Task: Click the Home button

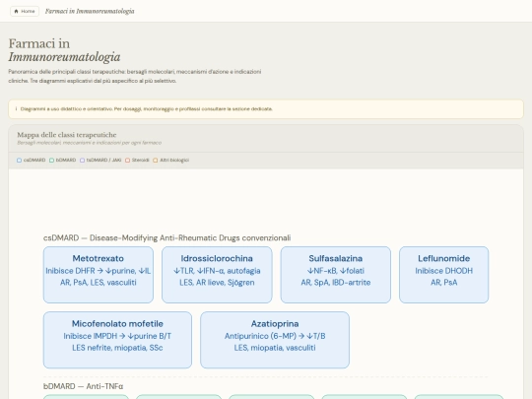Action: click(25, 11)
